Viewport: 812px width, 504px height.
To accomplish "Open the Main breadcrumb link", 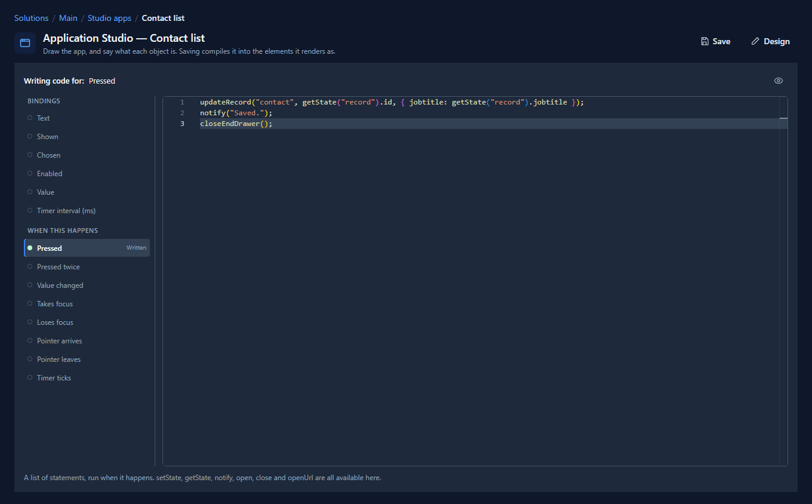I will coord(68,18).
